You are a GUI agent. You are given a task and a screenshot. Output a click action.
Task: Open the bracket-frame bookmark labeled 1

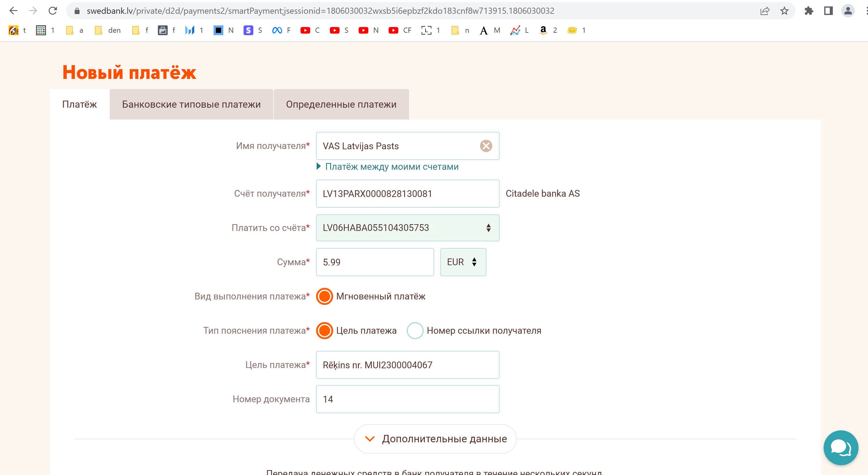pos(431,30)
